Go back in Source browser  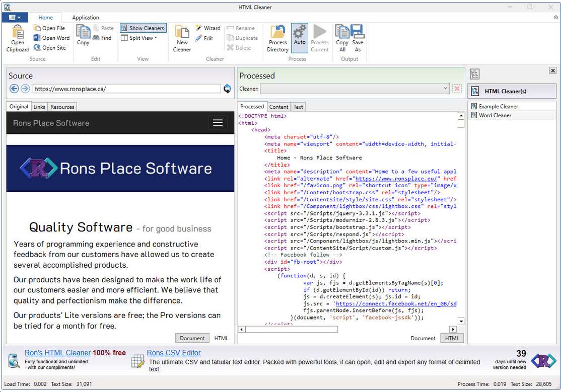(x=14, y=89)
